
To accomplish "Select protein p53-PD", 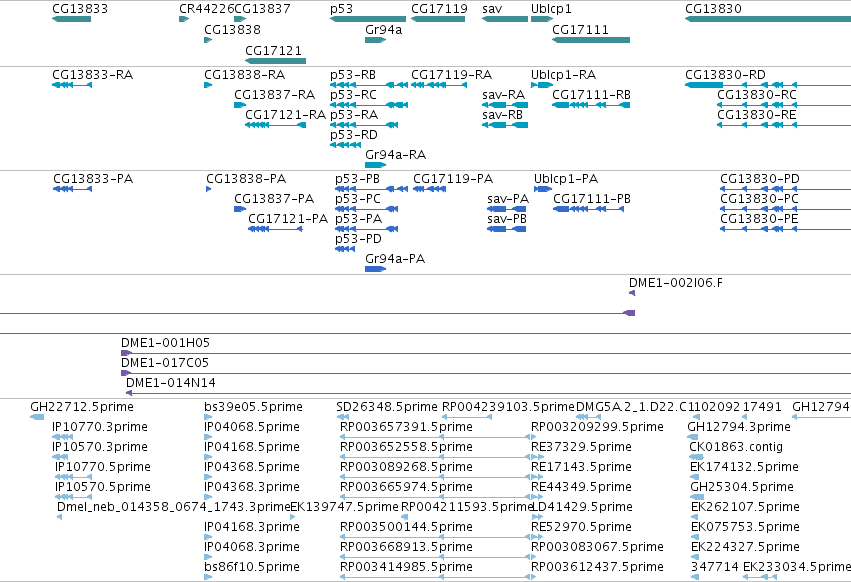I will [345, 249].
